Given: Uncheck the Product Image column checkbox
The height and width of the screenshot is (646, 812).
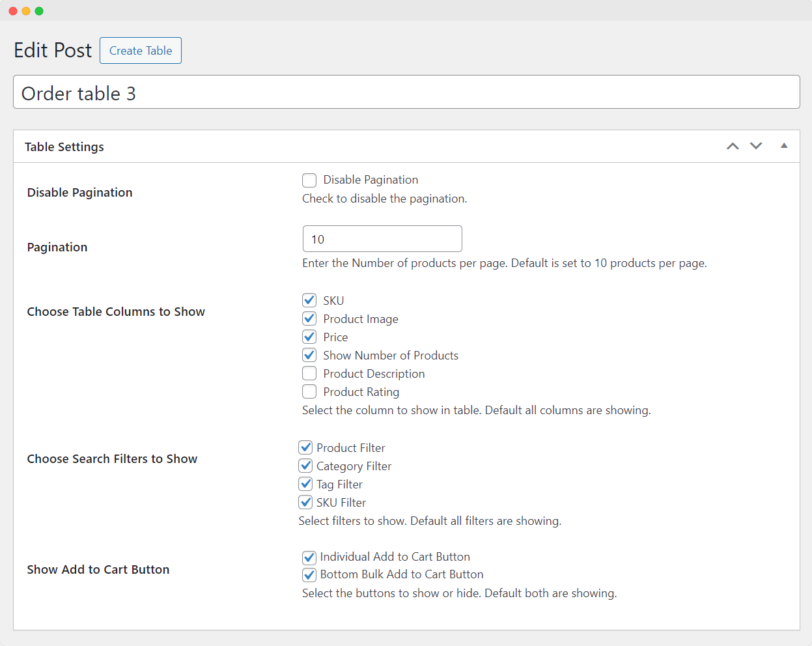Looking at the screenshot, I should (309, 318).
